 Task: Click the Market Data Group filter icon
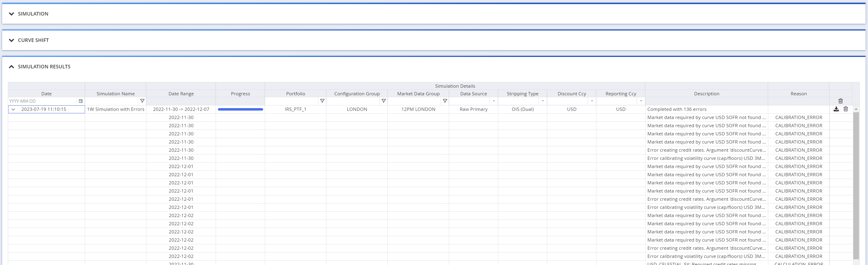pyautogui.click(x=445, y=101)
